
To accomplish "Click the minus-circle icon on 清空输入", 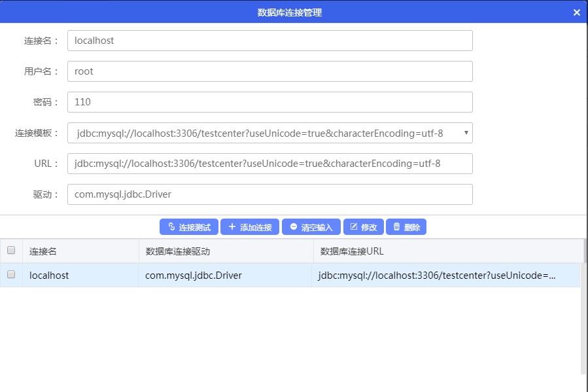I will (293, 227).
